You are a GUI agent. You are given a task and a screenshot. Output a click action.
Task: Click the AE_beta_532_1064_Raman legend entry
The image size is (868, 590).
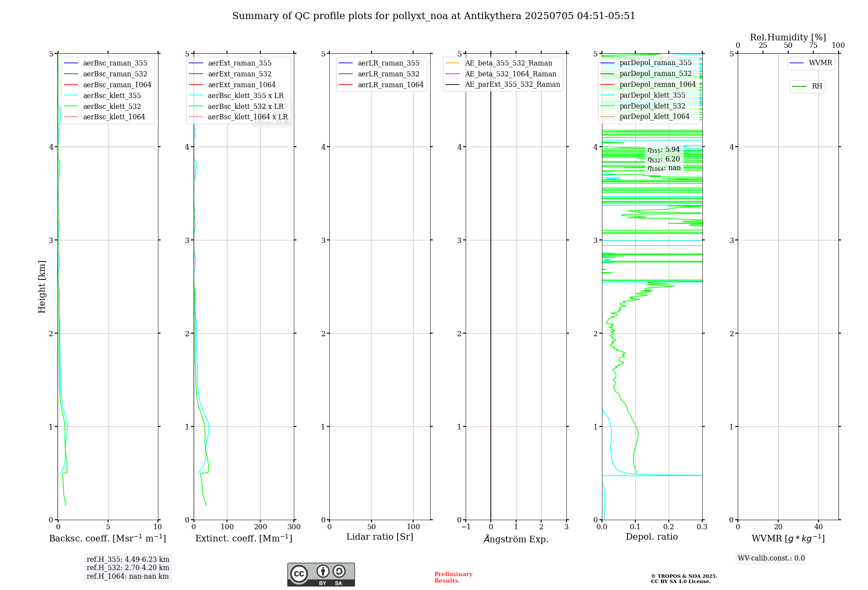pyautogui.click(x=501, y=74)
